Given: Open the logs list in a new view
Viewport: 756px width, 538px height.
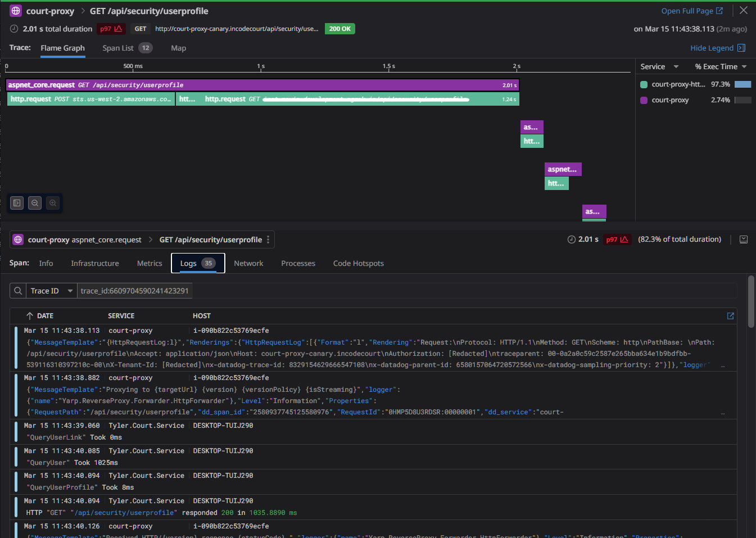Looking at the screenshot, I should coord(730,316).
